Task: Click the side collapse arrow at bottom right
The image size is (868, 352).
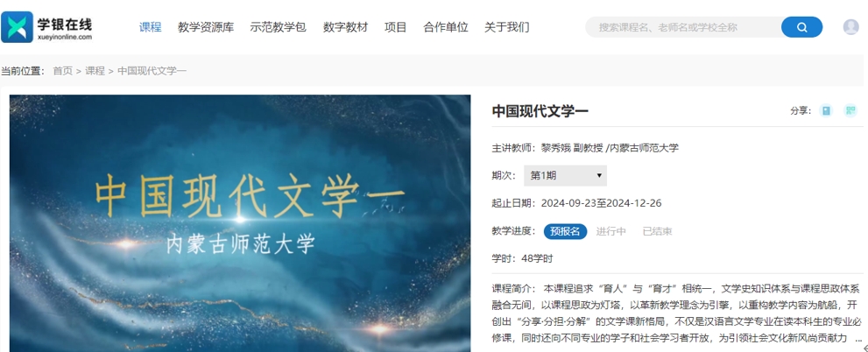Action: (865, 348)
